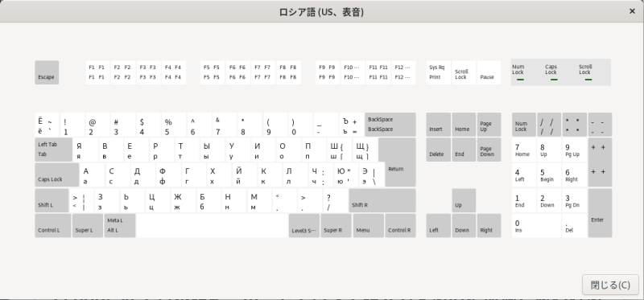Click the Scroll Lock key
Image resolution: width=644 pixels, height=300 pixels.
[464, 72]
